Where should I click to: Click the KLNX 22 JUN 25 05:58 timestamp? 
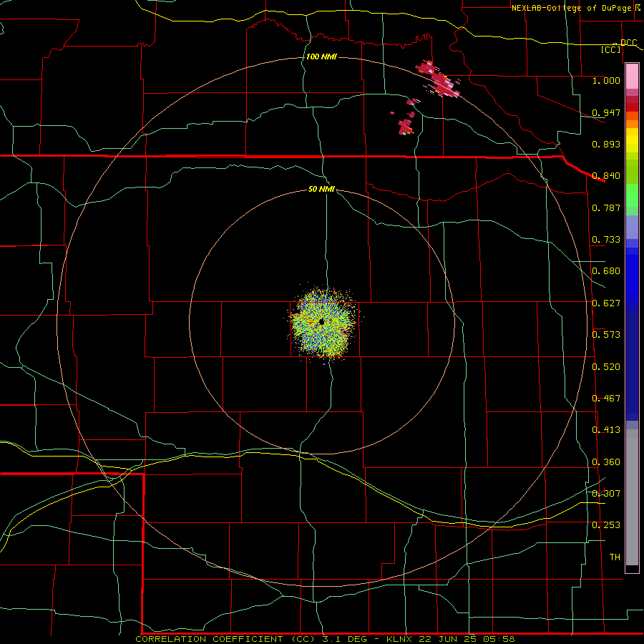[x=451, y=639]
